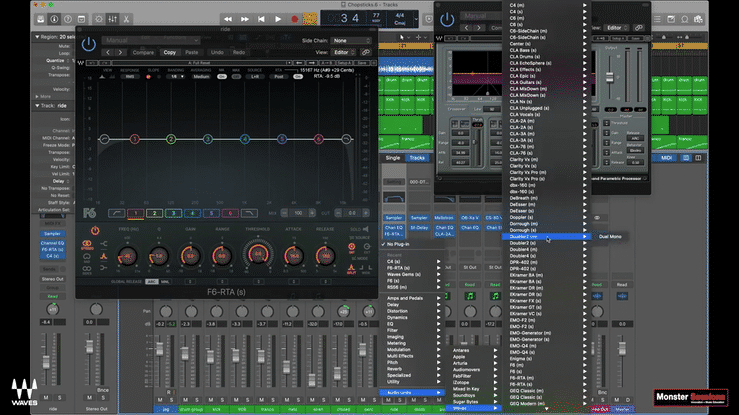Select EQ band 3 node on graph

[207, 139]
